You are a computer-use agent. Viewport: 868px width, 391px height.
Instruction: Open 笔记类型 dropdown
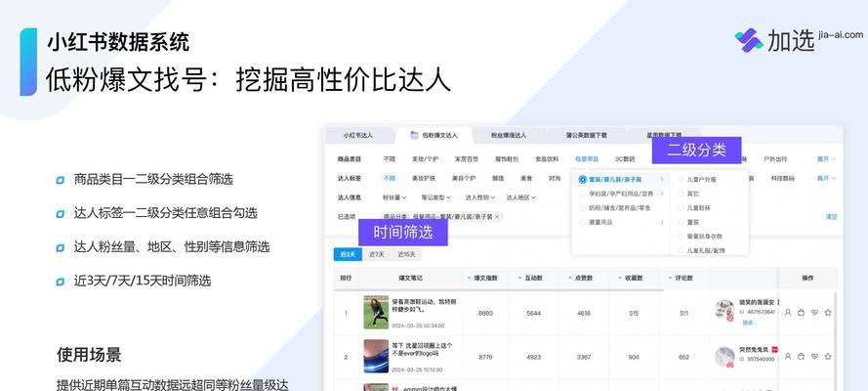click(435, 197)
